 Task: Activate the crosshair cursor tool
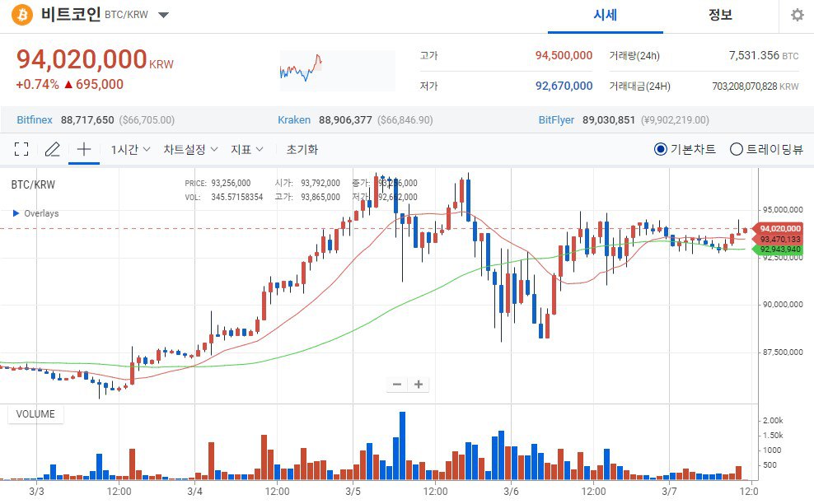coord(83,150)
